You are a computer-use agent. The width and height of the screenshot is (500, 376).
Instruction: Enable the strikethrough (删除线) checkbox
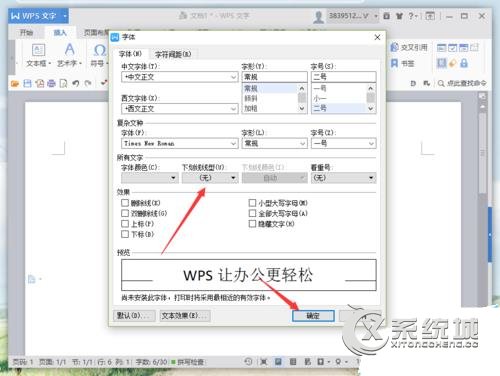coord(125,203)
